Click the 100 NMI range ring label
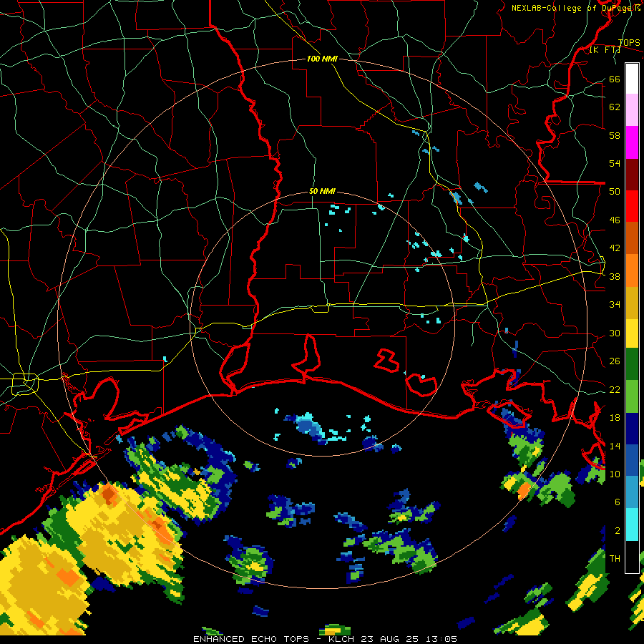The height and width of the screenshot is (644, 644). pyautogui.click(x=322, y=59)
